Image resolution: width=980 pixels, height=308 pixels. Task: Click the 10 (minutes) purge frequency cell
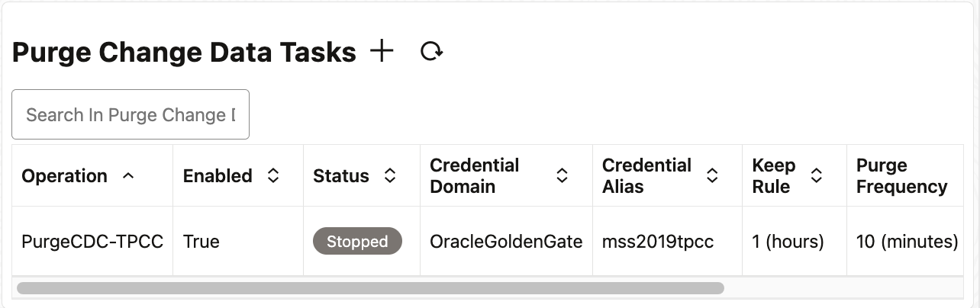pyautogui.click(x=907, y=242)
